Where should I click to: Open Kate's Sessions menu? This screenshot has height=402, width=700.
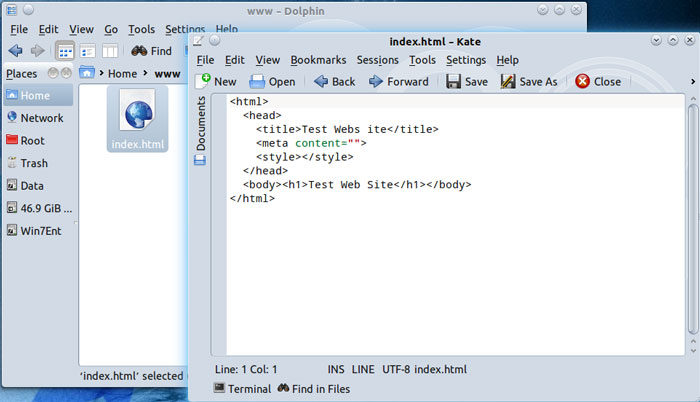tap(378, 60)
